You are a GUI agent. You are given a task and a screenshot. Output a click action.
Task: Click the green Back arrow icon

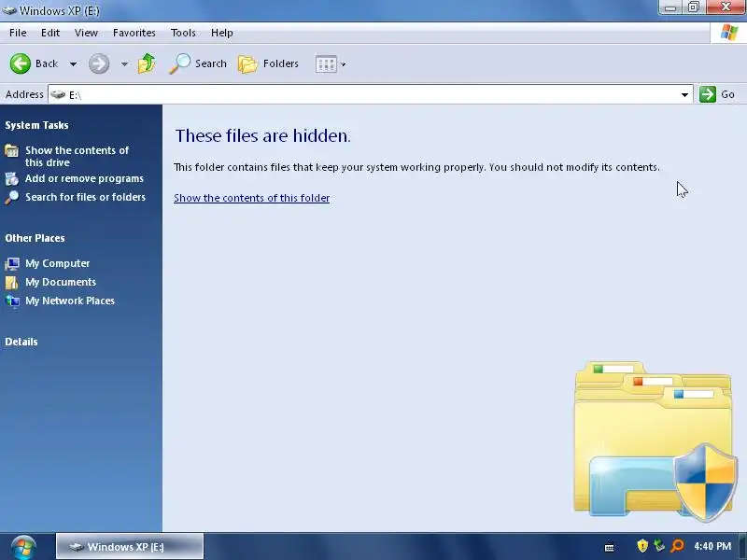pos(20,63)
